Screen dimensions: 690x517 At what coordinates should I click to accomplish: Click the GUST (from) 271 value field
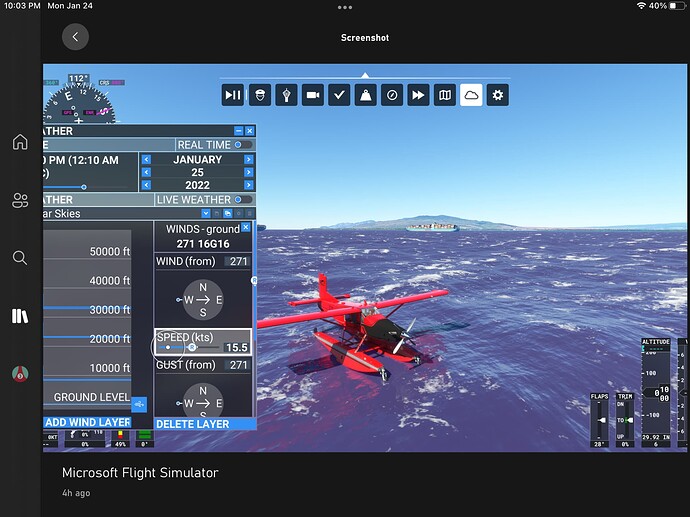coord(238,365)
